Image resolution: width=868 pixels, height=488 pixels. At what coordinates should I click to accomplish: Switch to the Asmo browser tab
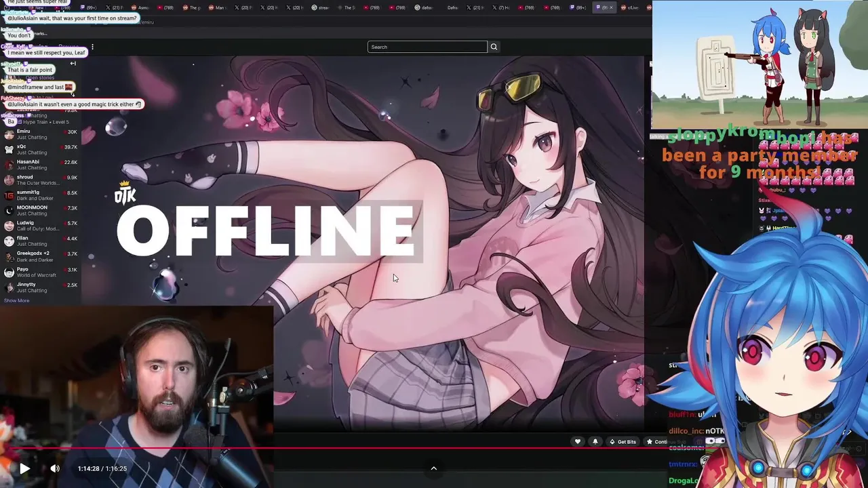(140, 7)
